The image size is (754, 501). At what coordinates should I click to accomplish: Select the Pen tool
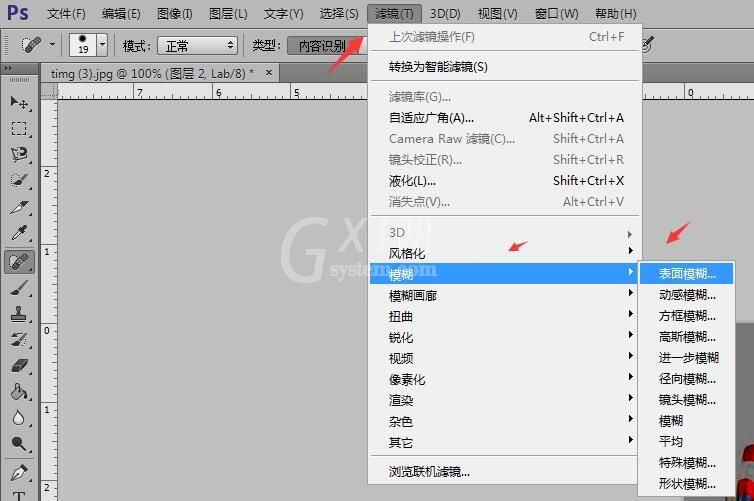[x=19, y=473]
